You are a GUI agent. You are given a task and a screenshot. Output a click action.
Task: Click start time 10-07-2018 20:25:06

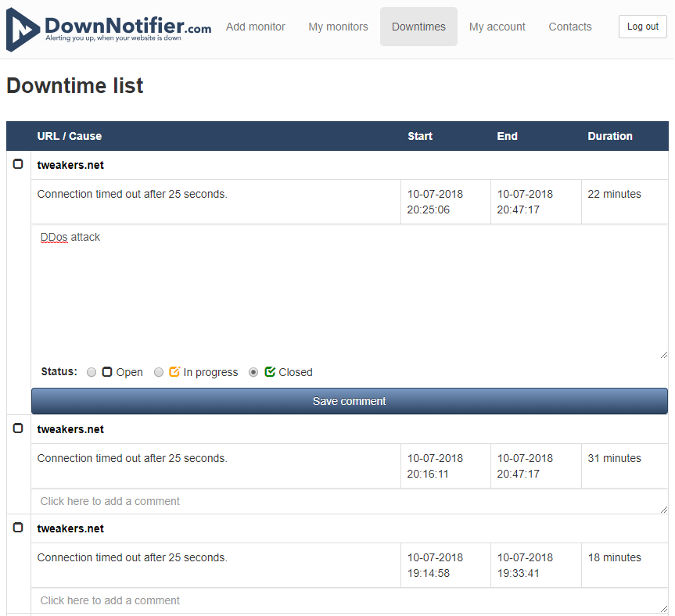click(x=435, y=202)
